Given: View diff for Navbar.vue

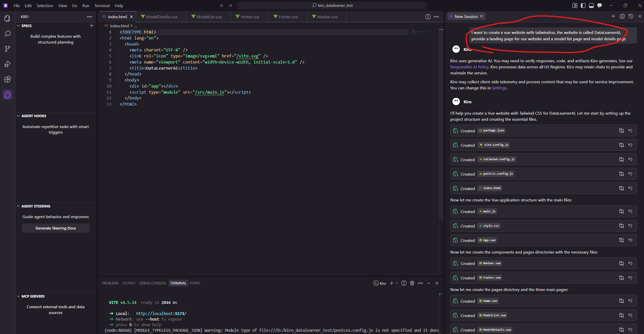Looking at the screenshot, I should click(x=621, y=263).
